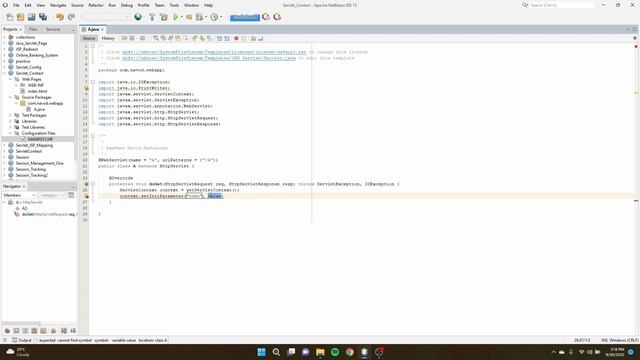Collapse the Servlet_Context project node
Viewport: 640px width, 360px height.
(x=4, y=73)
